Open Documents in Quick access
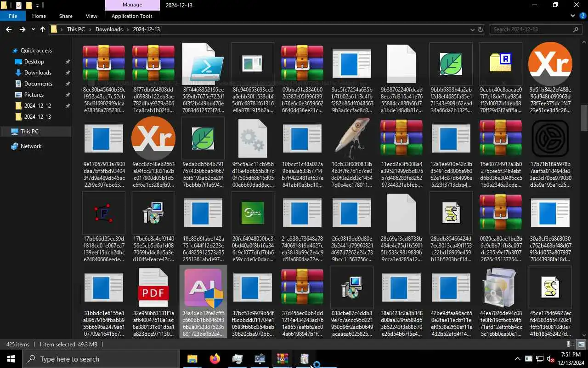588x368 pixels. (x=38, y=84)
